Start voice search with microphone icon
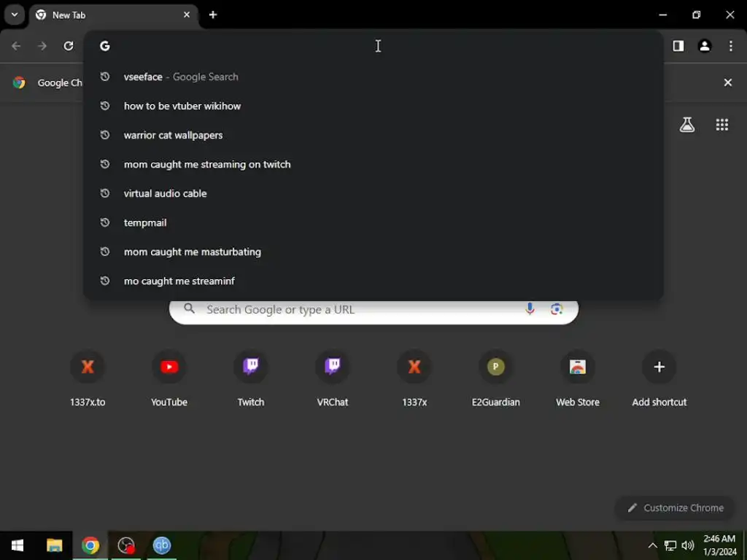The image size is (747, 560). (530, 309)
